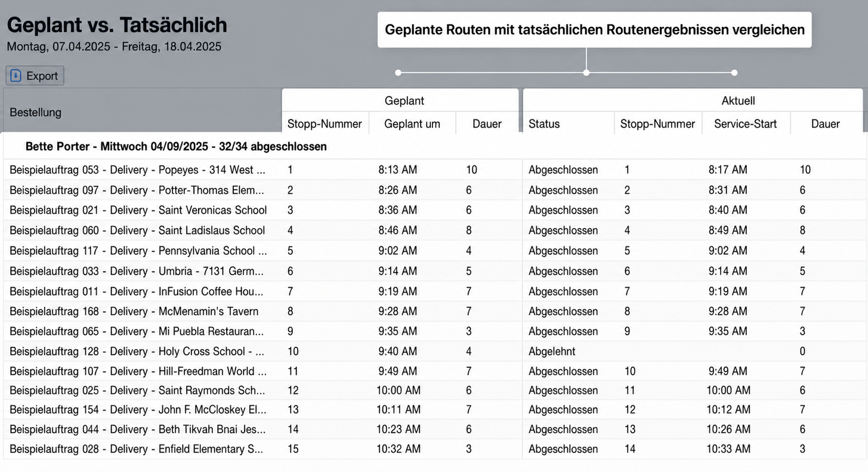Select Beispielauftrag 011 InFusion Coffee order
Screen dimensions: 868x472
pos(137,292)
